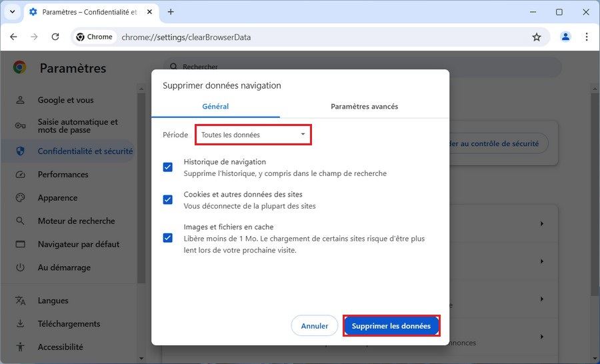The height and width of the screenshot is (364, 600).
Task: Open new tab with plus icon
Action: pos(171,12)
